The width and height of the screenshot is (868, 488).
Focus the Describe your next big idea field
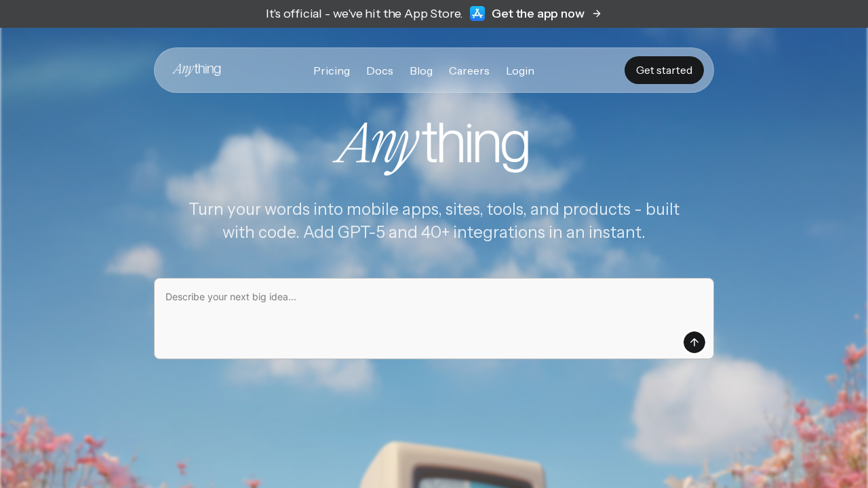point(434,319)
